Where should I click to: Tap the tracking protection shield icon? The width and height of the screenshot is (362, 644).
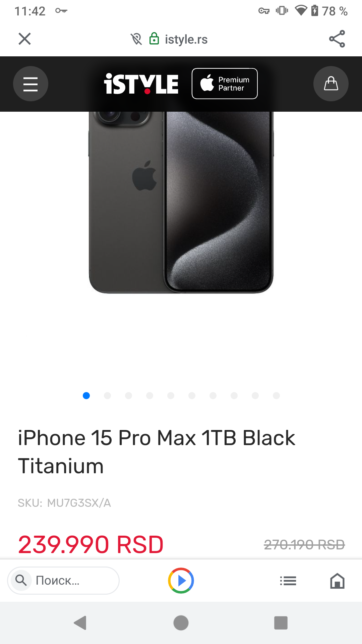(x=136, y=39)
